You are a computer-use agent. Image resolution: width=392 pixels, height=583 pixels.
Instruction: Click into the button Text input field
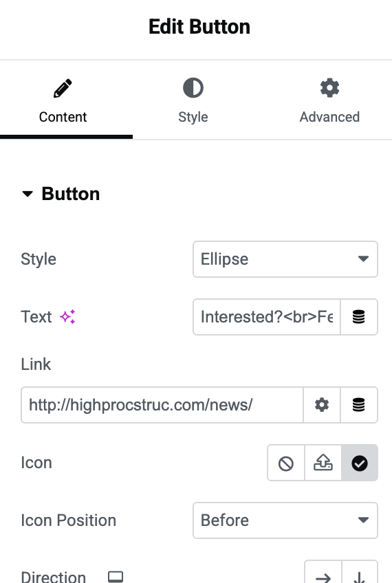(x=267, y=317)
